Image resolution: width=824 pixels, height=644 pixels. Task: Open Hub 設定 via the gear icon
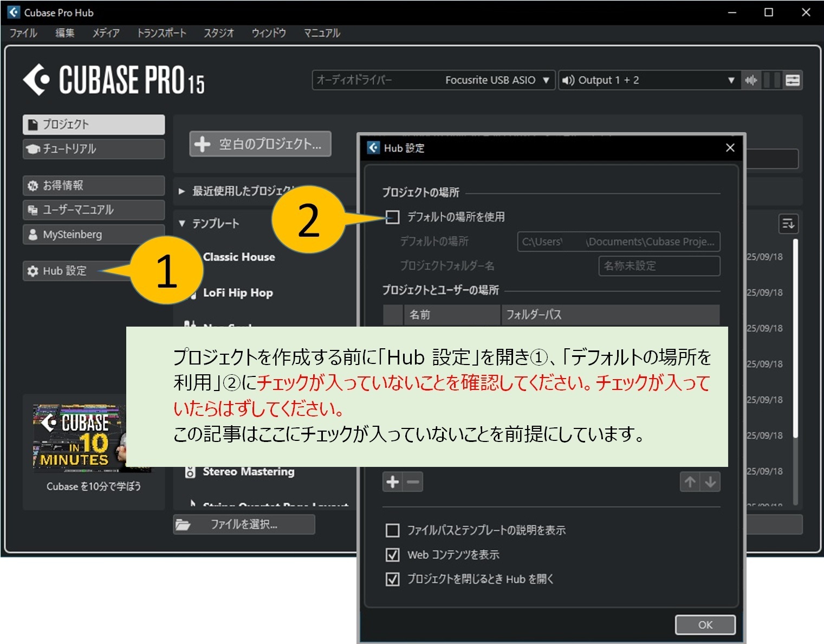[33, 271]
